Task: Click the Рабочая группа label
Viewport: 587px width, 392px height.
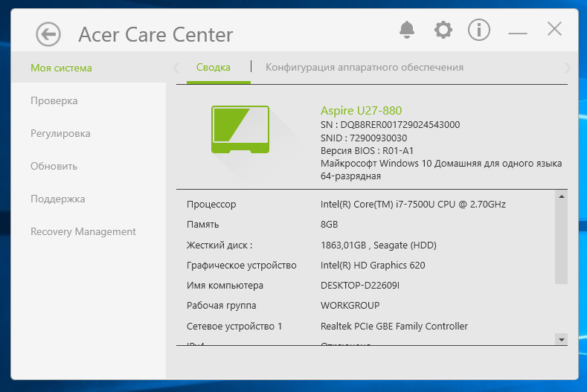Action: click(222, 306)
